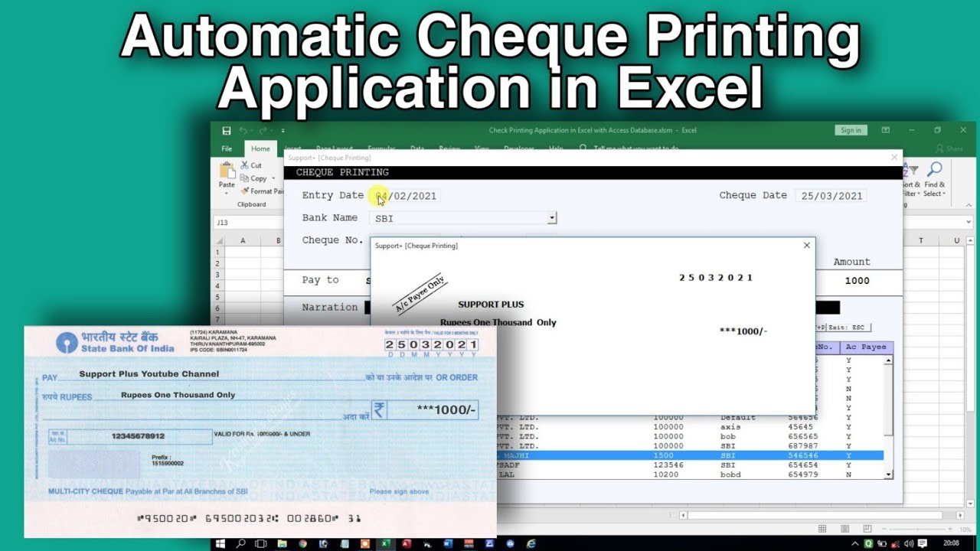The image size is (980, 551).
Task: Open the Sort & Filter menu
Action: coord(911,180)
